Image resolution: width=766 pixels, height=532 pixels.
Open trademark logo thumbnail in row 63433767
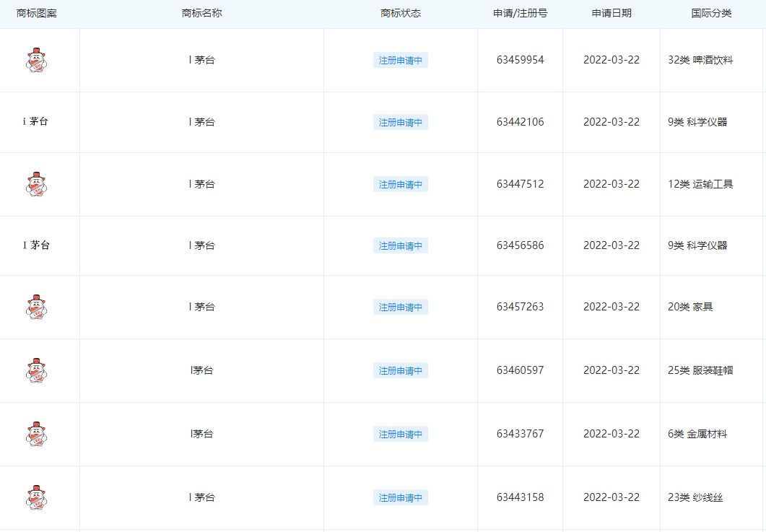coord(36,434)
